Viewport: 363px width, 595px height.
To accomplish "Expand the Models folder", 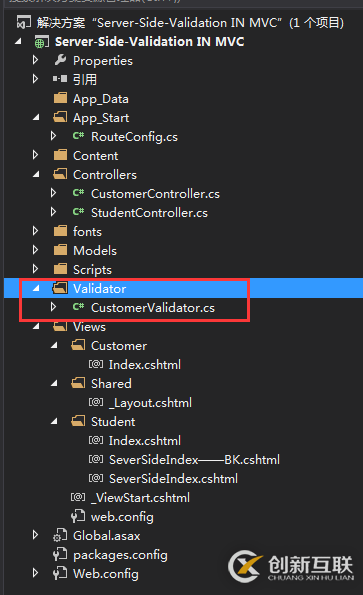I will pyautogui.click(x=35, y=250).
